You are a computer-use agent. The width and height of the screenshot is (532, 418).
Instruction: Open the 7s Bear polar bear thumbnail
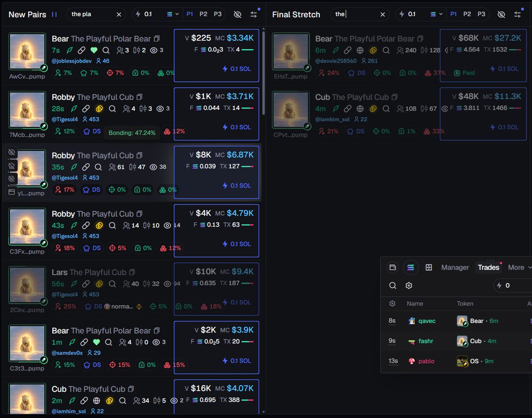pyautogui.click(x=27, y=51)
